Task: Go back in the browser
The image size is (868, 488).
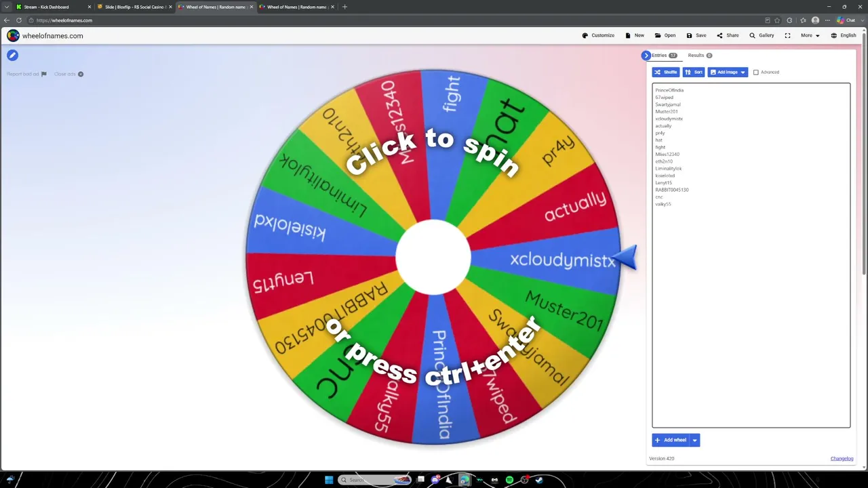Action: coord(7,20)
